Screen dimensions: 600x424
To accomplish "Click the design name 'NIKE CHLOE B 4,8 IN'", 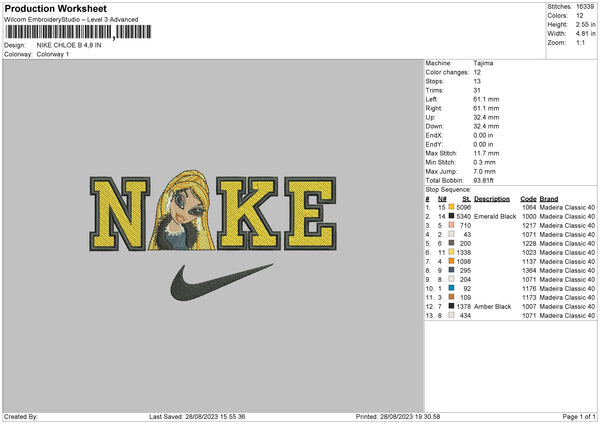I will click(69, 45).
